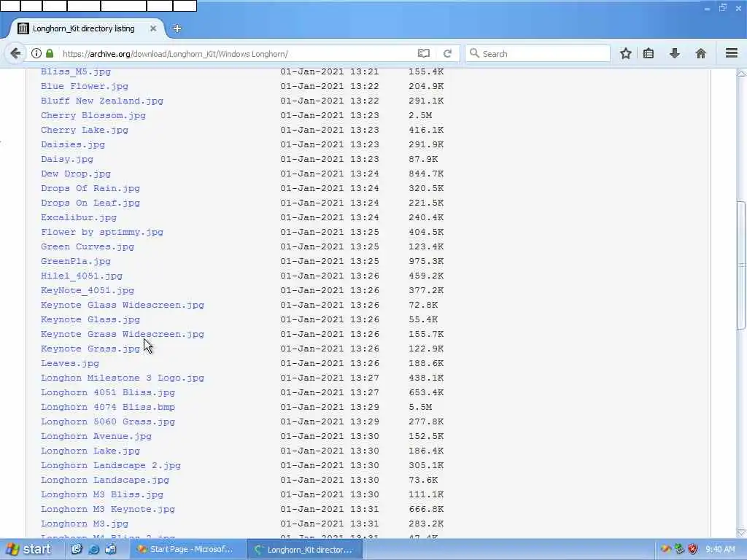Go back using browser back arrow

tap(15, 53)
